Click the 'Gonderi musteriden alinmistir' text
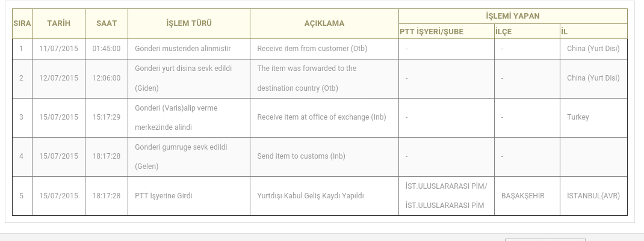 pos(183,49)
